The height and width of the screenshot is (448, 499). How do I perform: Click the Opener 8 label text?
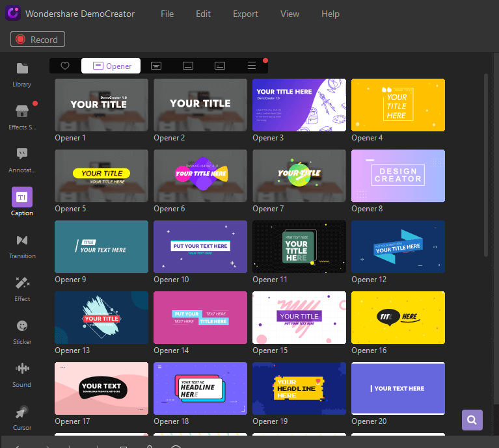(x=367, y=209)
